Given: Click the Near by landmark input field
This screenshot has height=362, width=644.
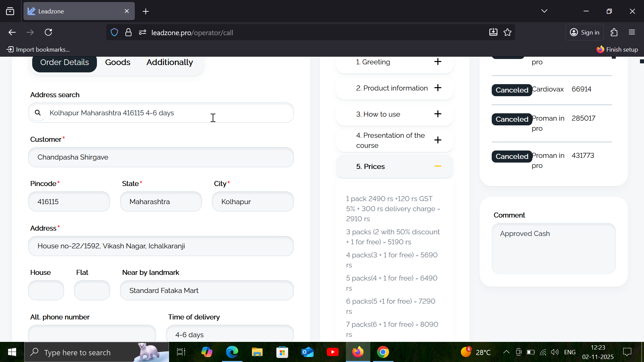Looking at the screenshot, I should [207, 291].
